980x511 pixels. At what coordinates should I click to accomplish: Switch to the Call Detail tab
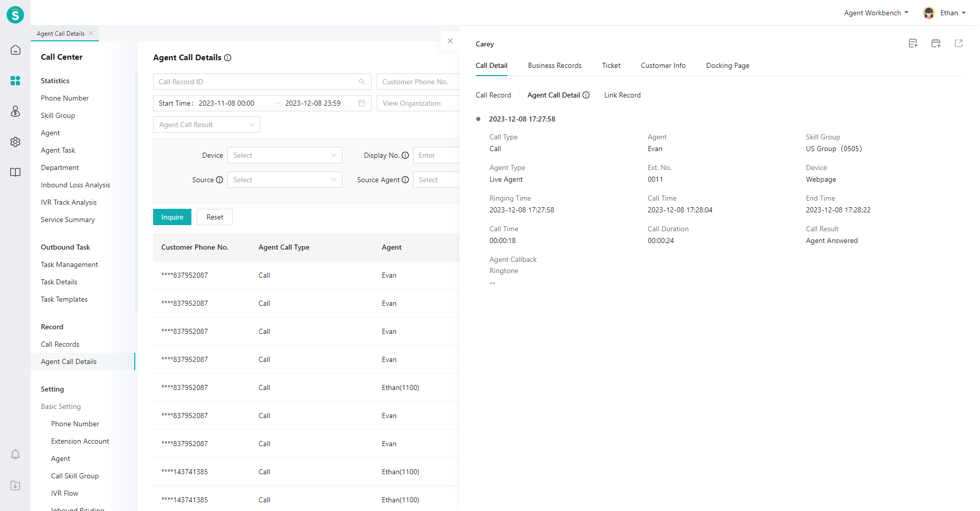(x=492, y=65)
